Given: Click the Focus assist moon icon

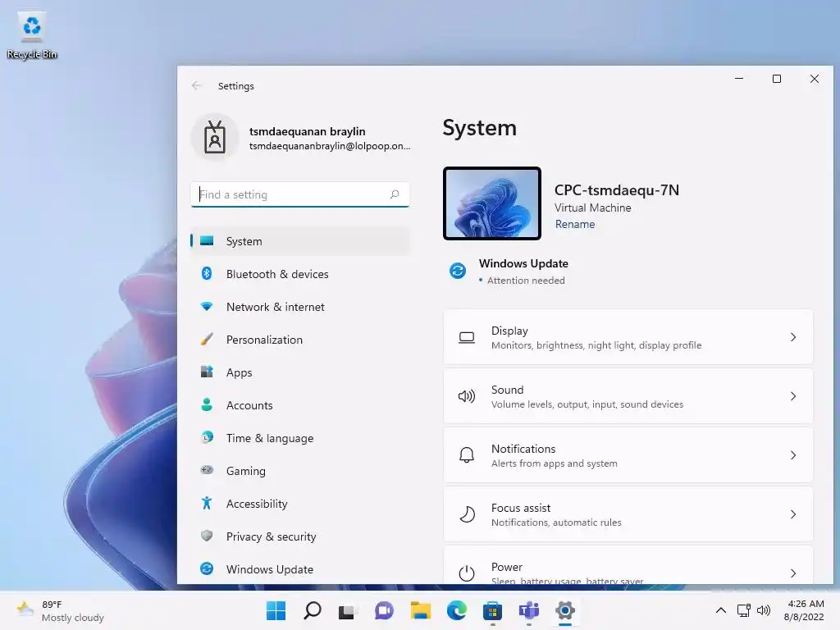Looking at the screenshot, I should pos(467,514).
